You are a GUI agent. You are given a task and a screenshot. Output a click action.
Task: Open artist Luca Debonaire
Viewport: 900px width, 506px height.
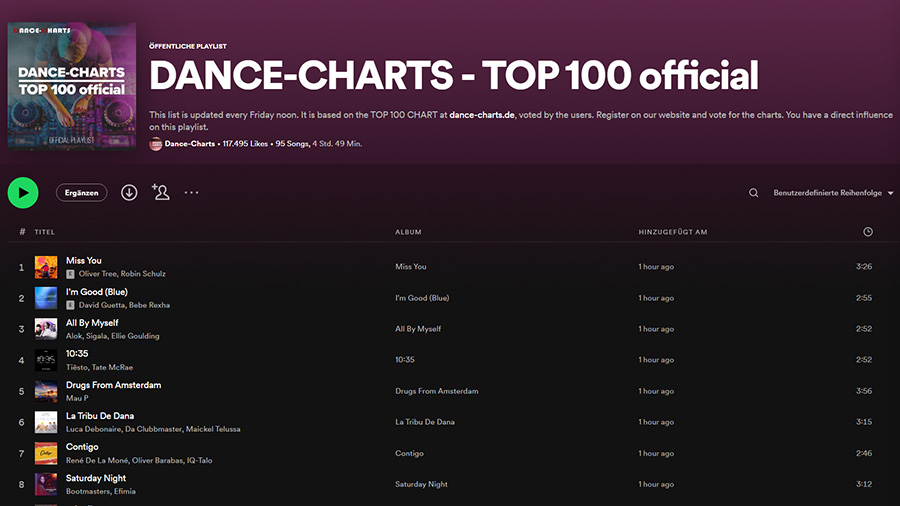[x=94, y=429]
